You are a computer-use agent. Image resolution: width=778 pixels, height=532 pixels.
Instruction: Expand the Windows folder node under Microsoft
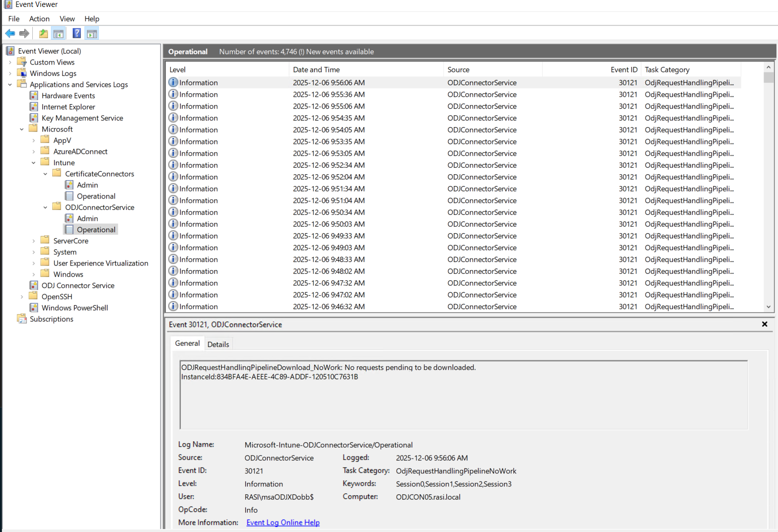(x=34, y=274)
